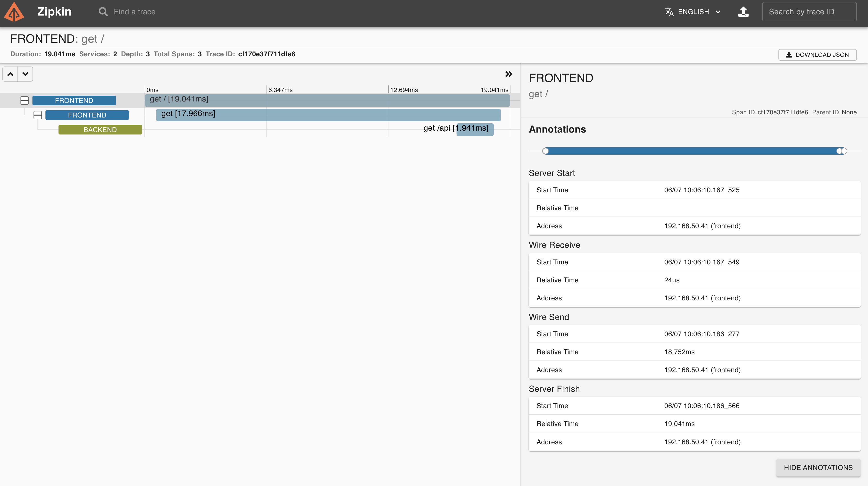Click the HIDE ANNOTATIONS button

(818, 468)
